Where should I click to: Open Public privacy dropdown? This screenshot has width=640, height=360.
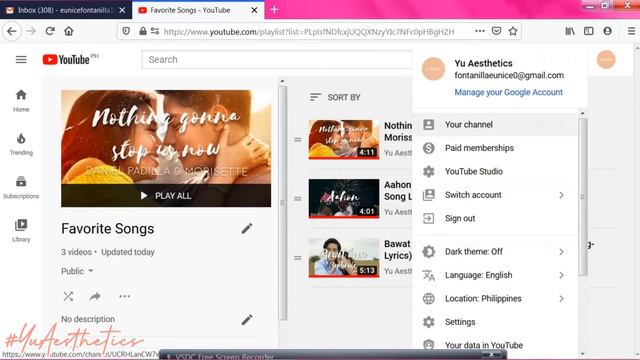(x=78, y=271)
